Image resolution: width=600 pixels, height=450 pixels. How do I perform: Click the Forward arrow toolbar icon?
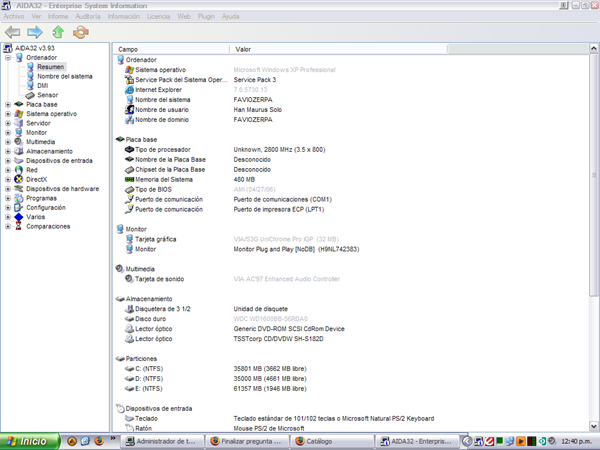pos(35,32)
